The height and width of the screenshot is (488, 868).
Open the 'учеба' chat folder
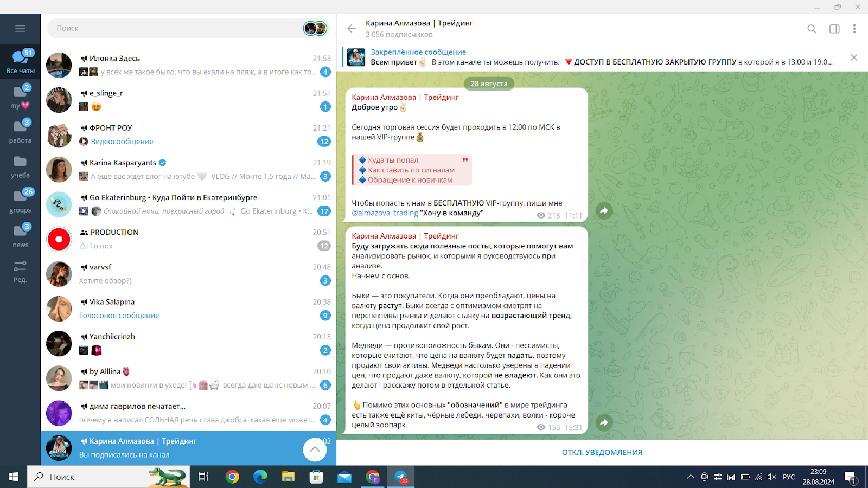coord(20,166)
